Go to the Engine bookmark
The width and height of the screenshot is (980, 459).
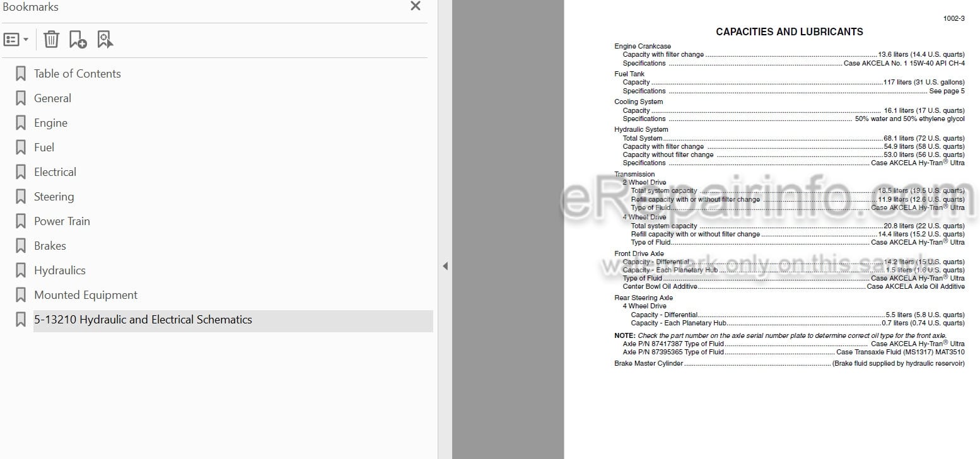50,123
